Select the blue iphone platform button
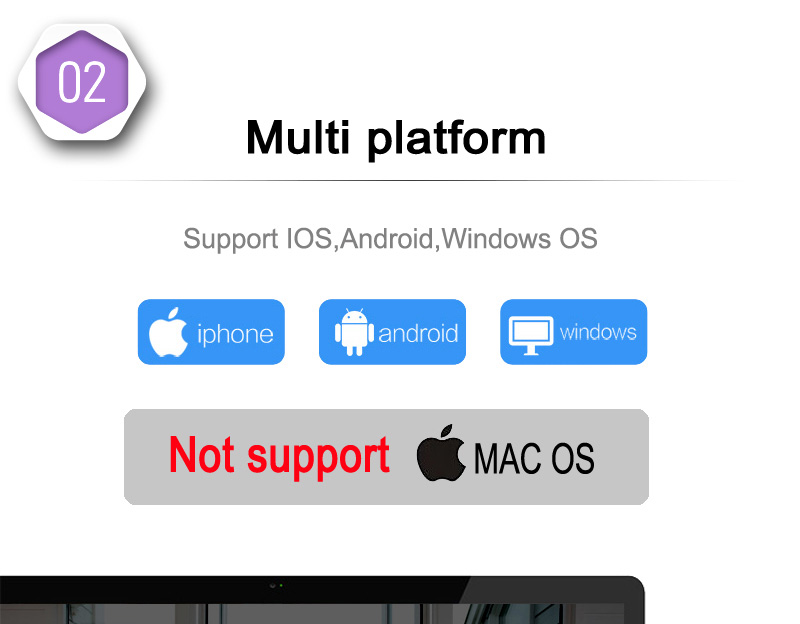Image resolution: width=800 pixels, height=624 pixels. [x=211, y=332]
